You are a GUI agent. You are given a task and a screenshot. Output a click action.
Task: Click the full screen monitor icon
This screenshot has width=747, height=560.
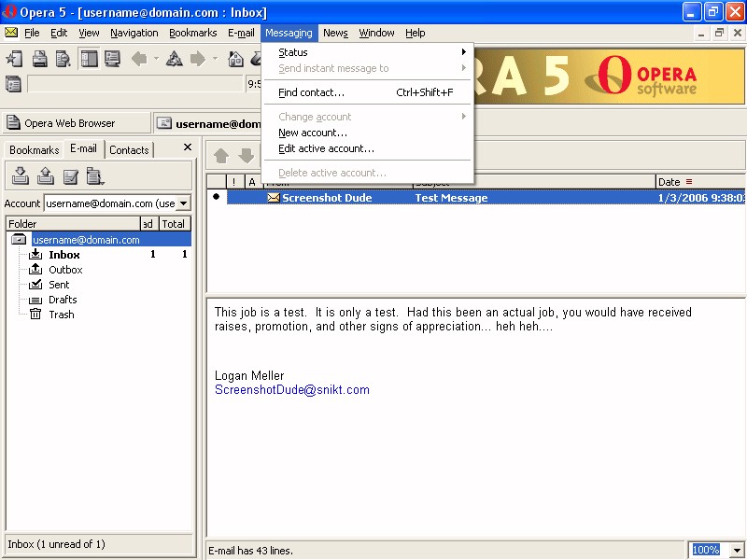112,59
